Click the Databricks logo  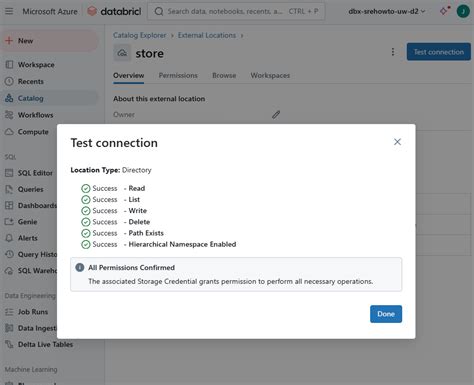(x=114, y=11)
